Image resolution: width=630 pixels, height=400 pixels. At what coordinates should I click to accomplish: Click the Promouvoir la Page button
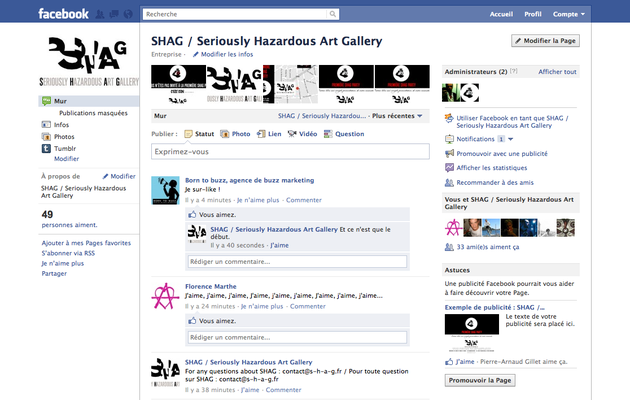click(480, 380)
